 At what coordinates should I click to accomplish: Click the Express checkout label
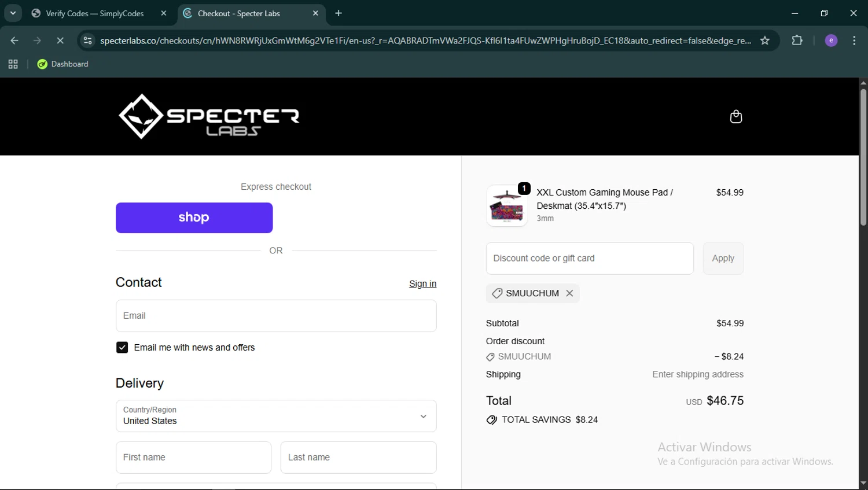tap(276, 187)
